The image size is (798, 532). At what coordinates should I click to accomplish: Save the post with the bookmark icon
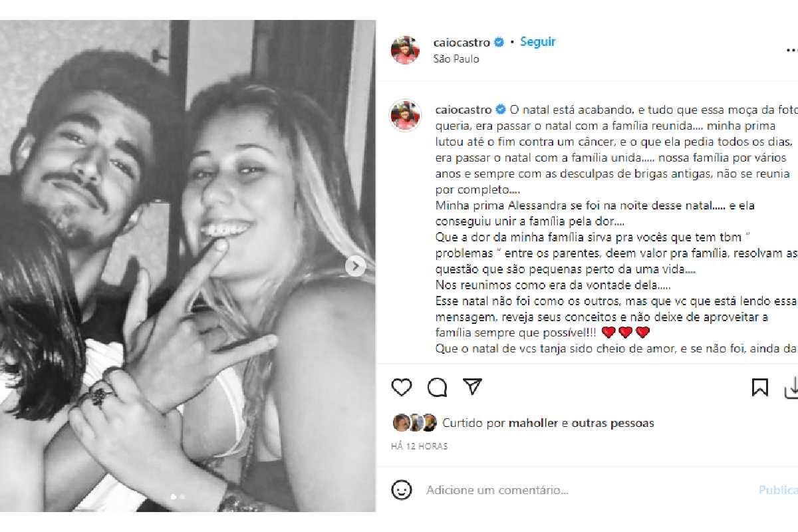[759, 387]
